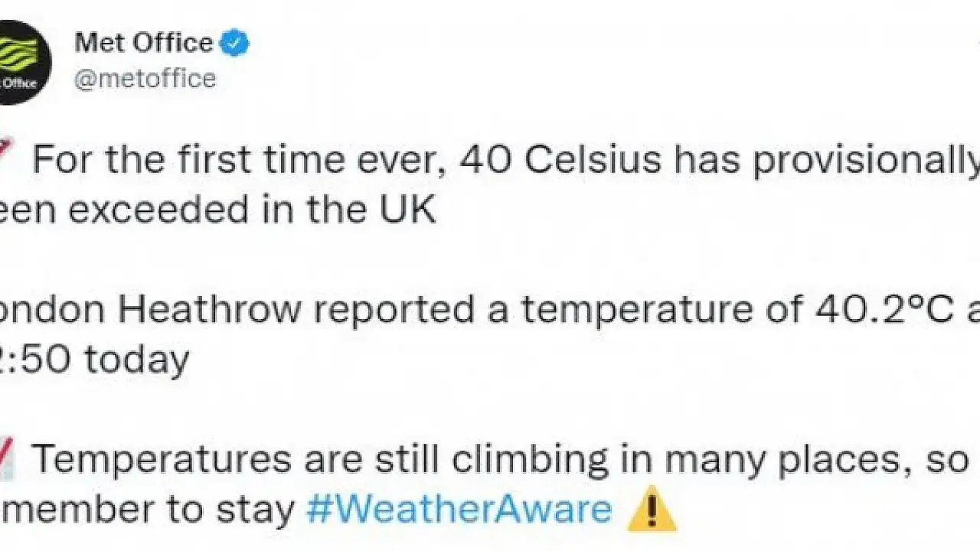Screen dimensions: 980x551
Task: Open the @metoffice handle link
Action: click(145, 79)
